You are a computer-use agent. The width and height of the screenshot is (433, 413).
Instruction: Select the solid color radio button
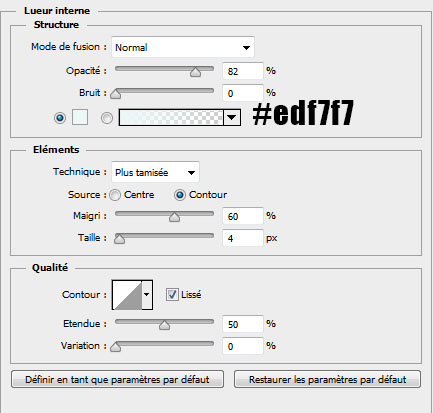tap(60, 118)
